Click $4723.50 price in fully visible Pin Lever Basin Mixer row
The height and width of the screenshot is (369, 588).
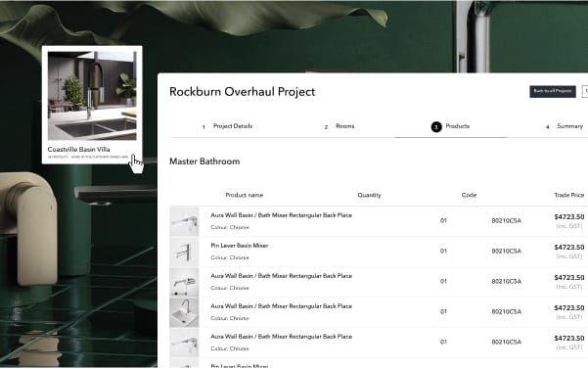(569, 248)
